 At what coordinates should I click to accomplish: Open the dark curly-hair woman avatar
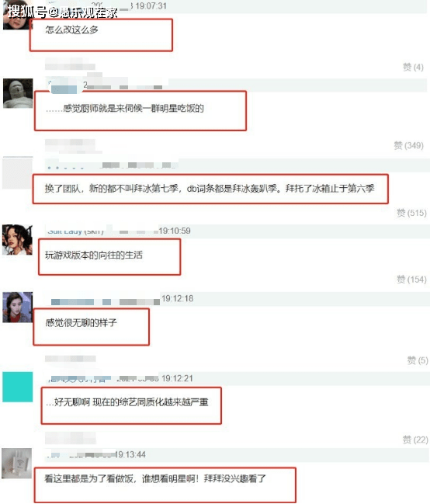(x=17, y=240)
